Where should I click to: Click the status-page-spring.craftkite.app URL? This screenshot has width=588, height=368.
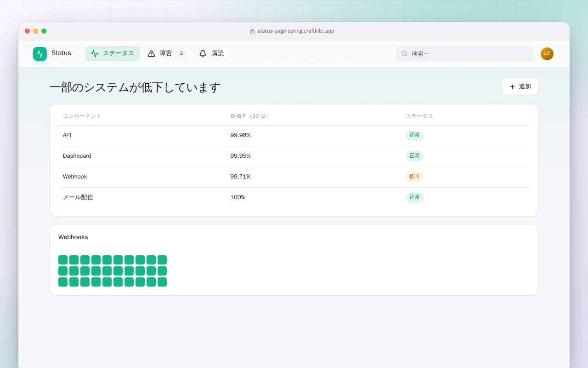point(296,31)
